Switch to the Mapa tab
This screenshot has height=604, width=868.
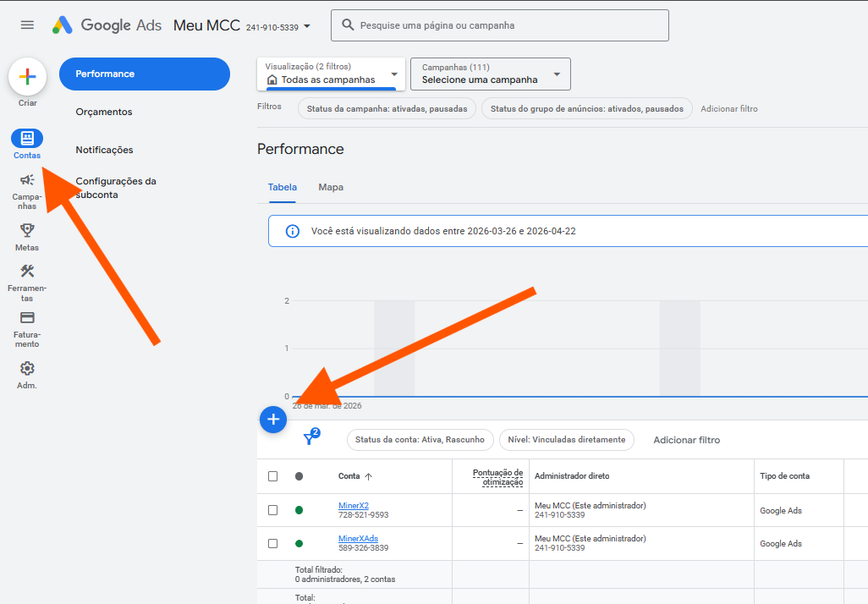coord(331,187)
